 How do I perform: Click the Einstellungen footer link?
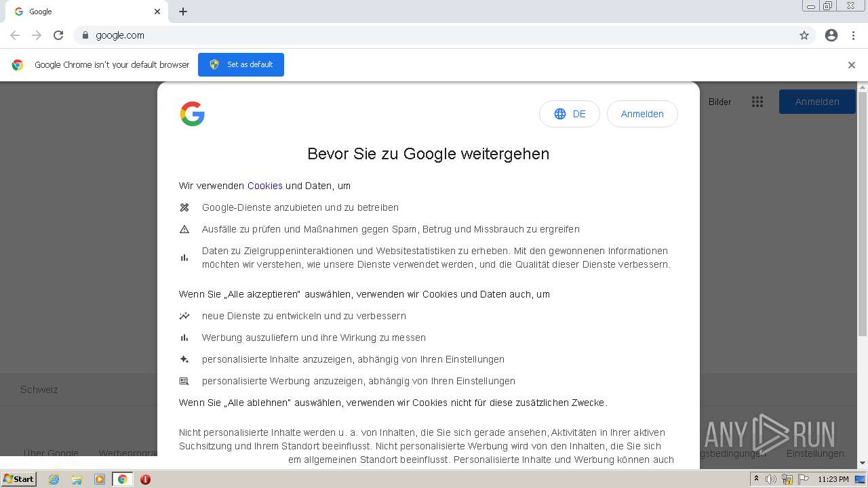[815, 453]
